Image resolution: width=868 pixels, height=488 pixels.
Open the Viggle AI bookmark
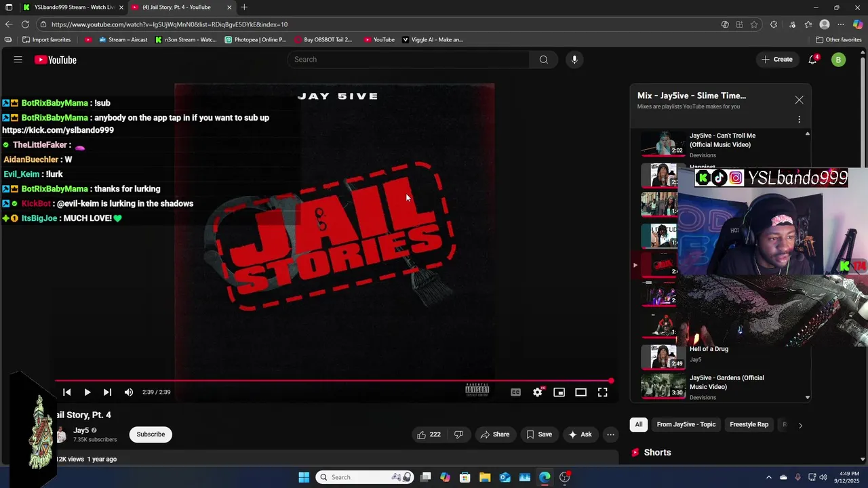(x=433, y=40)
